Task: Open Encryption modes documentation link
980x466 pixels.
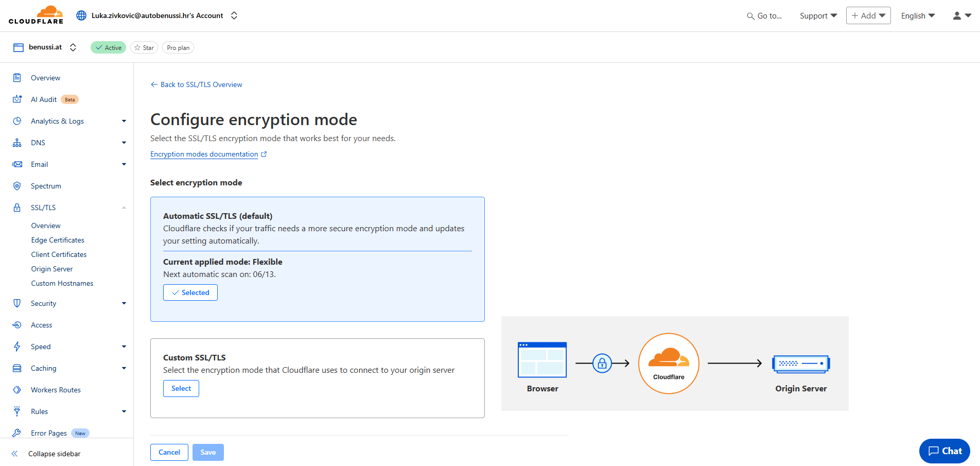Action: [x=204, y=154]
